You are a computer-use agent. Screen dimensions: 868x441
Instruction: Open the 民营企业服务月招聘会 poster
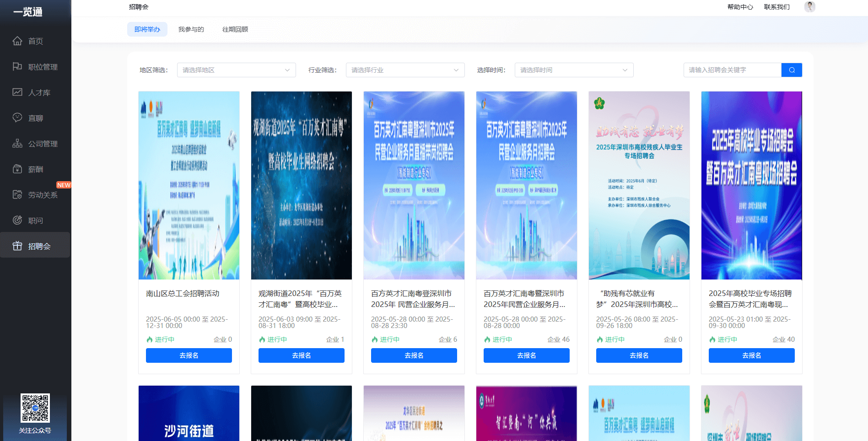coord(527,185)
